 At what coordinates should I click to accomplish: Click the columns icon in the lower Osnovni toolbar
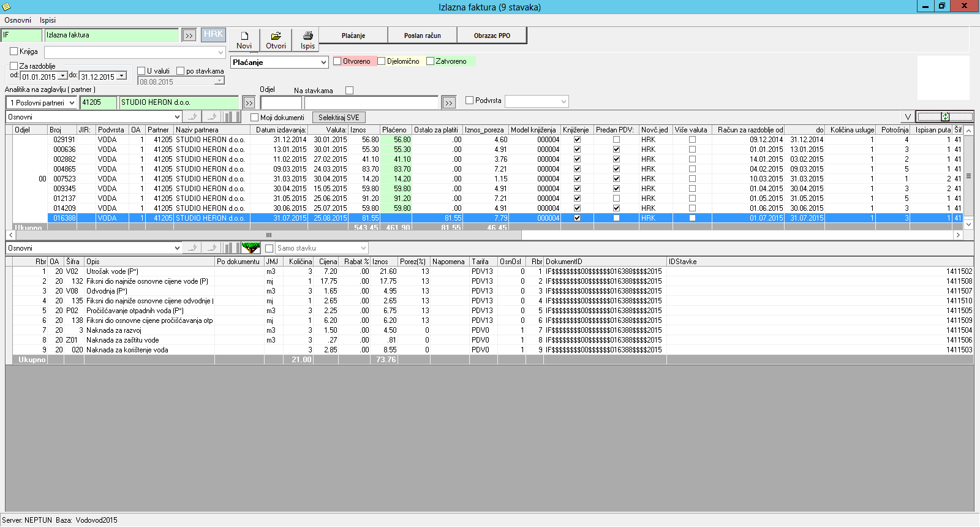click(x=231, y=248)
